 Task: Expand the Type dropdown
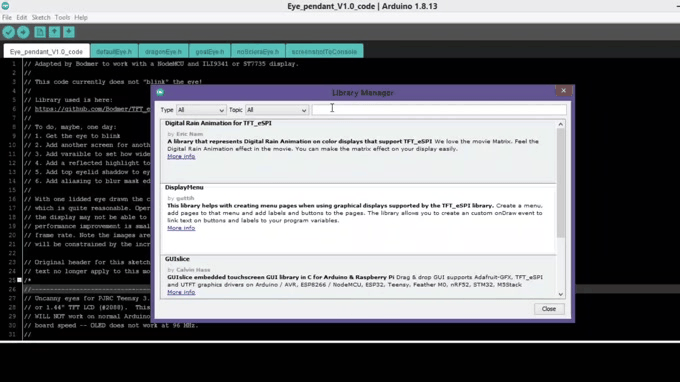point(201,110)
